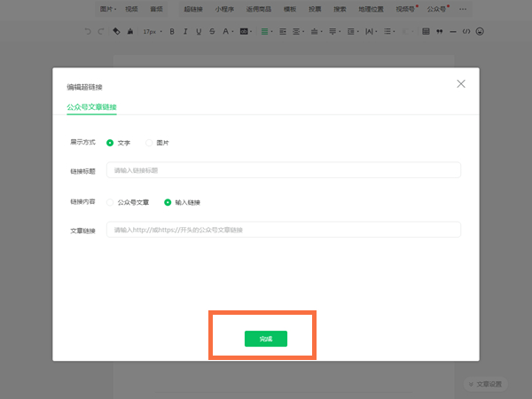
Task: Switch to the 公众号文章链接 tab
Action: (91, 106)
